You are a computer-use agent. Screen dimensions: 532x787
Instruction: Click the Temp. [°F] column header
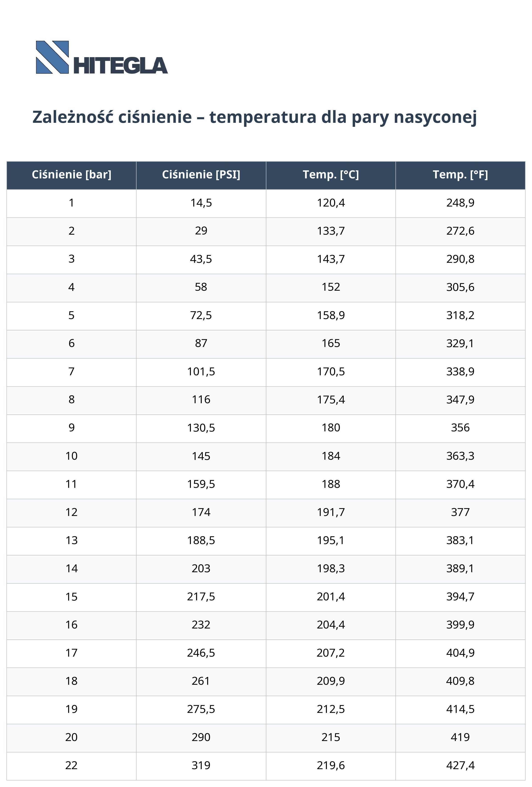pos(460,175)
